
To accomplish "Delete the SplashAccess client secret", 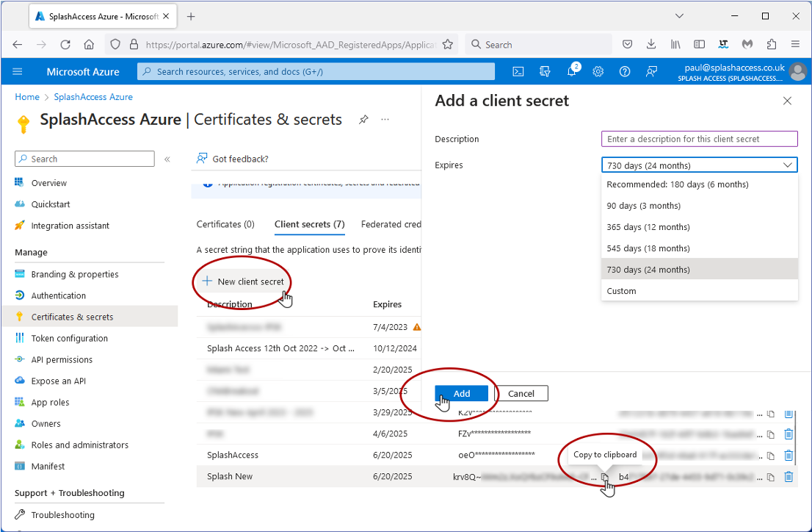I will tap(789, 456).
